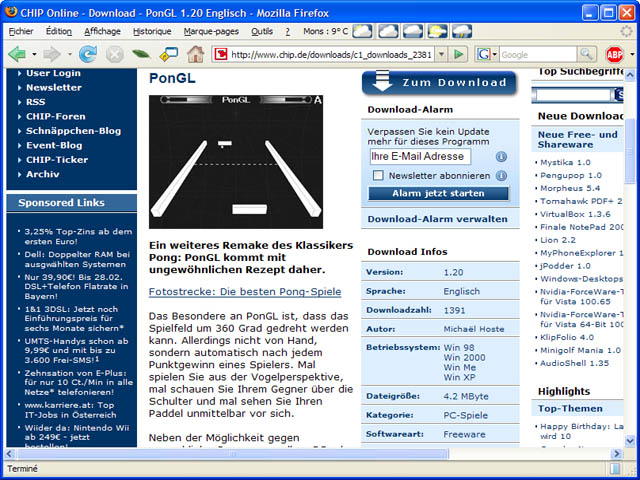Open the Back button history dropdown arrow

(34, 54)
